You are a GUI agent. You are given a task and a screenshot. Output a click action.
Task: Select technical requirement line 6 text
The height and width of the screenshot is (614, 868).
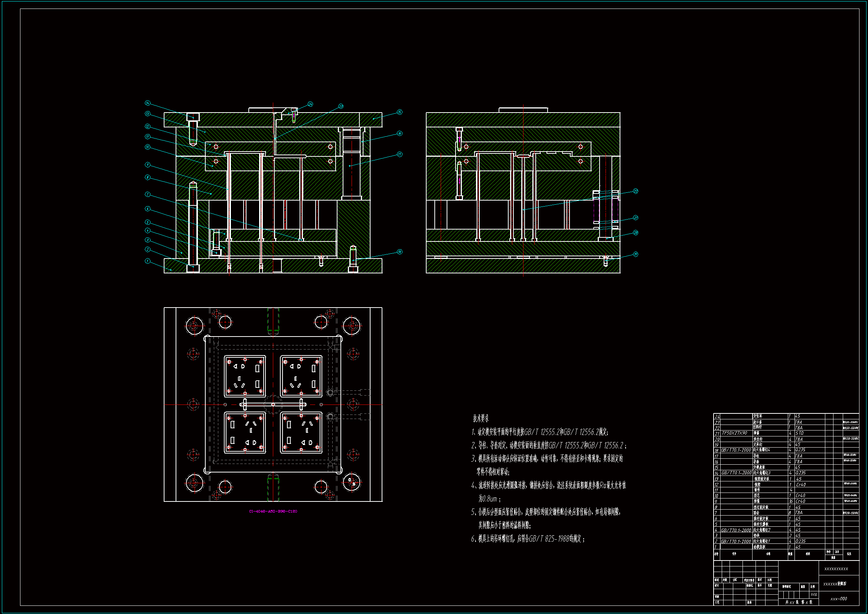click(x=528, y=539)
